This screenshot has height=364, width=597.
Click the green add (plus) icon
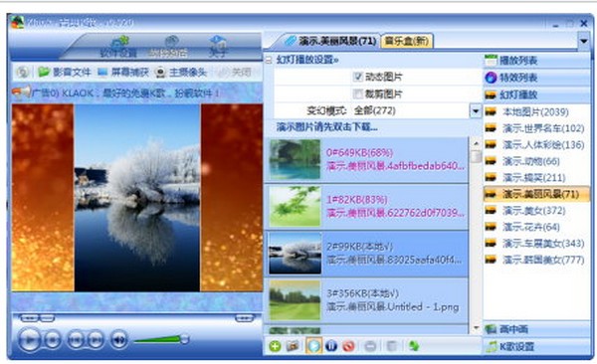tap(275, 346)
